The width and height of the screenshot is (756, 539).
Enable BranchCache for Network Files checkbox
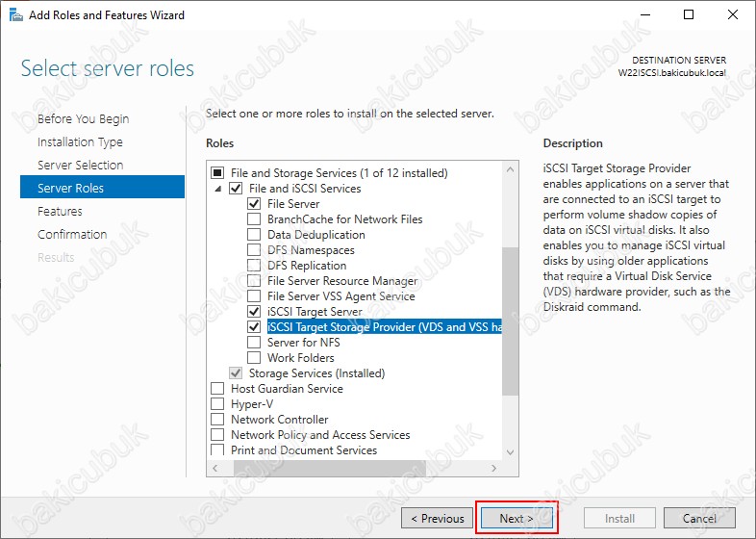point(254,219)
